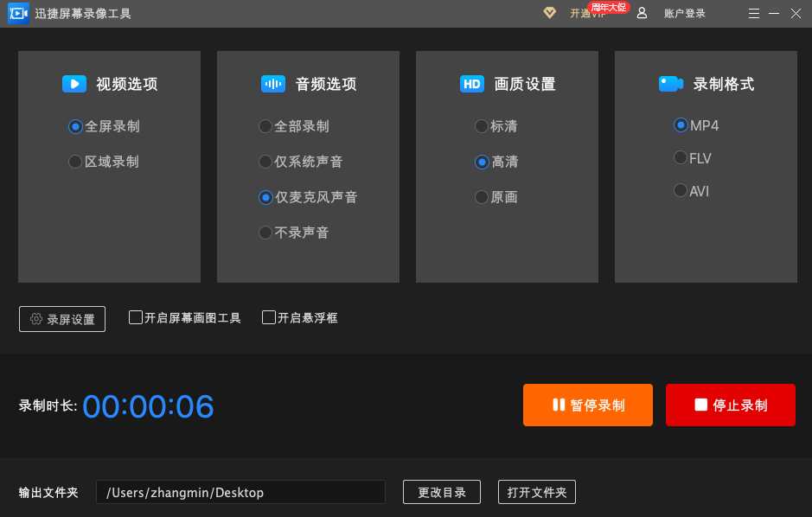Screen dimensions: 812x517
Task: Click the 音频选项 audio bars icon
Action: 272,84
